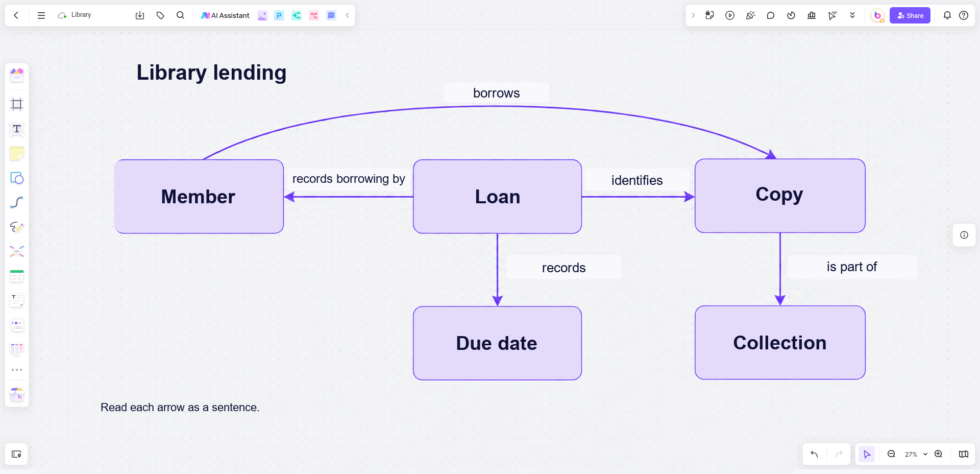This screenshot has width=980, height=474.
Task: Open the 27% zoom level dropdown
Action: click(916, 454)
